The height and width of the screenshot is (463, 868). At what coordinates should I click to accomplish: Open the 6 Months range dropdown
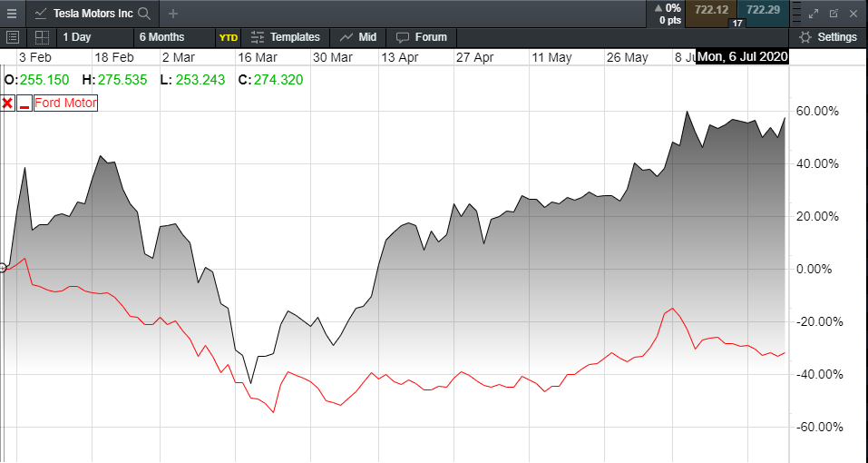point(174,37)
